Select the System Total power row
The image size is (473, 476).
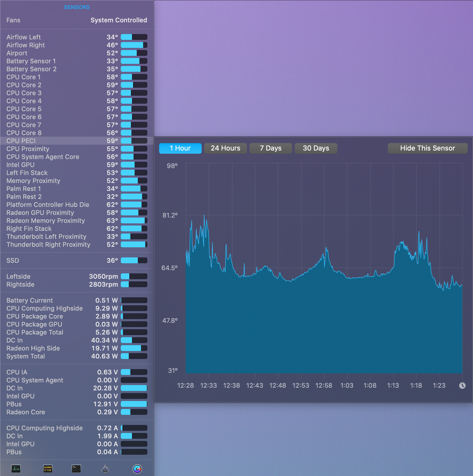pos(77,356)
